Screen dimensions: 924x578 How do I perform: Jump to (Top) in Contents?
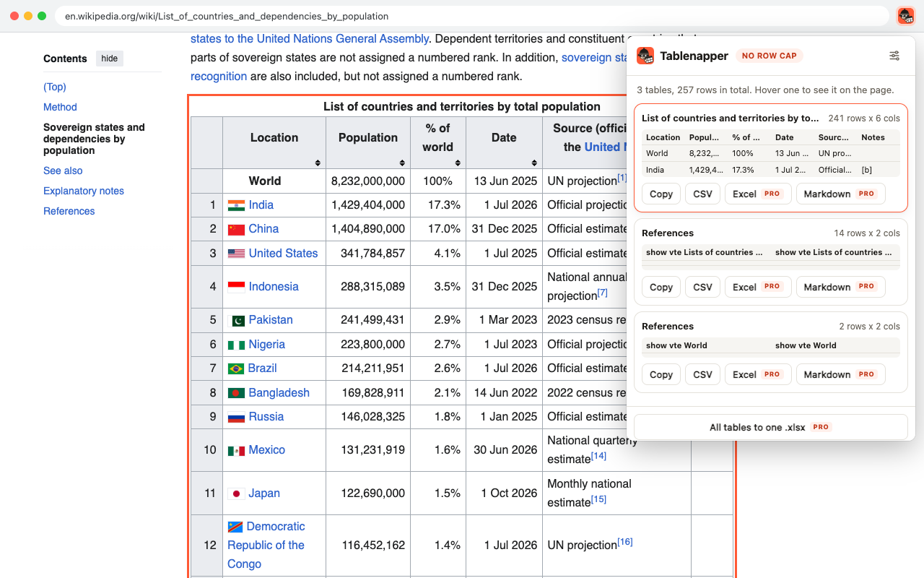[55, 87]
